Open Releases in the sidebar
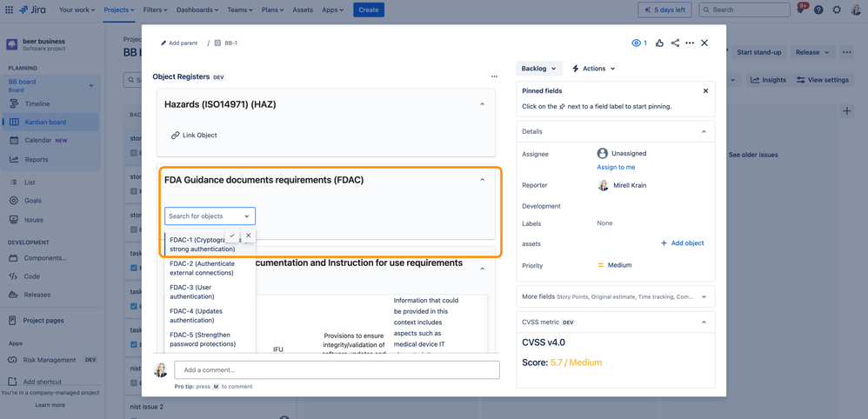The image size is (868, 419). point(37,295)
